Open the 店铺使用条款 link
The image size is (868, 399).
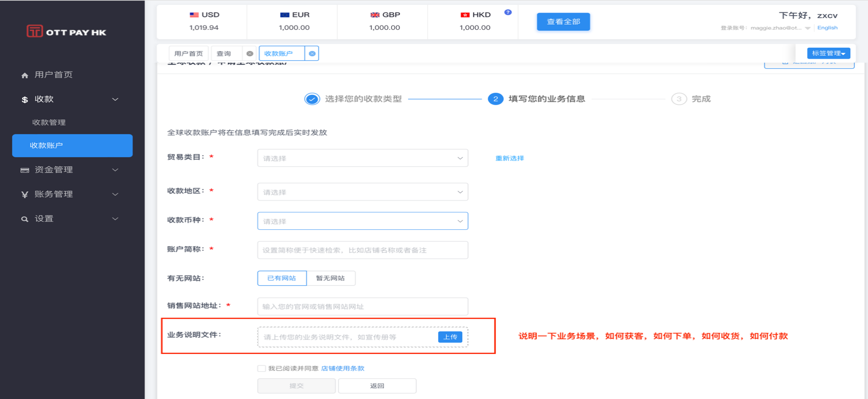pyautogui.click(x=343, y=369)
